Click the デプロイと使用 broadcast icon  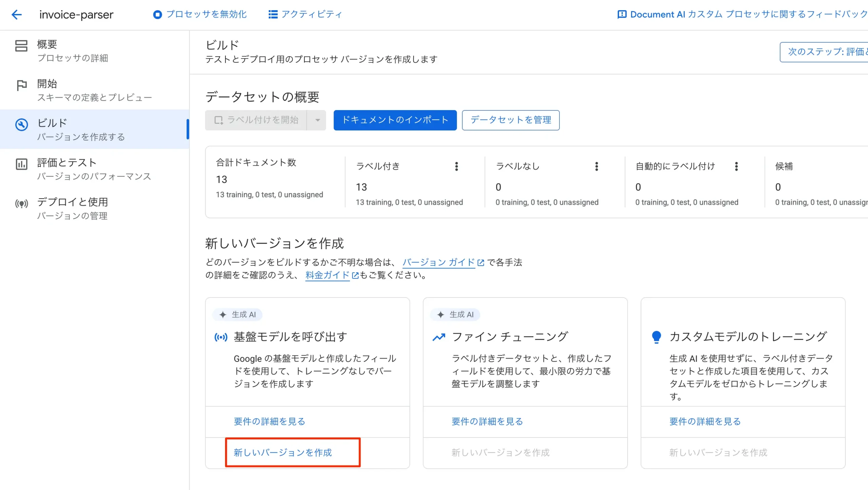pyautogui.click(x=21, y=204)
